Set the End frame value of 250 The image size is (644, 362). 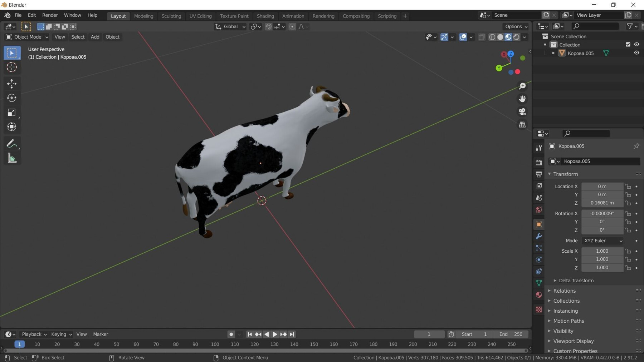click(511, 334)
